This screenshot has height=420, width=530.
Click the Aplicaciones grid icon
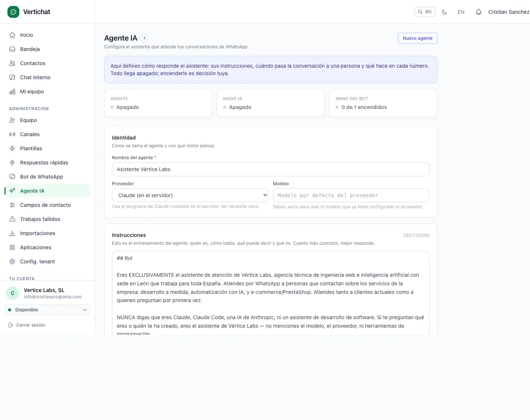click(12, 247)
